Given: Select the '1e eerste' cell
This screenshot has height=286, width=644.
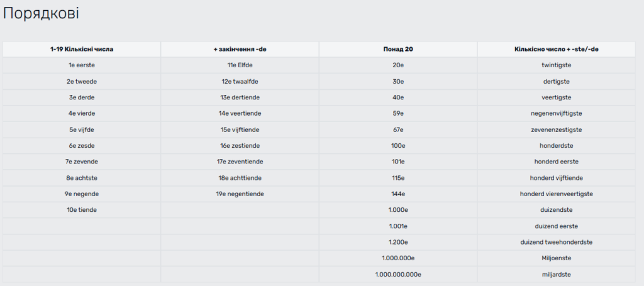Looking at the screenshot, I should click(82, 65).
